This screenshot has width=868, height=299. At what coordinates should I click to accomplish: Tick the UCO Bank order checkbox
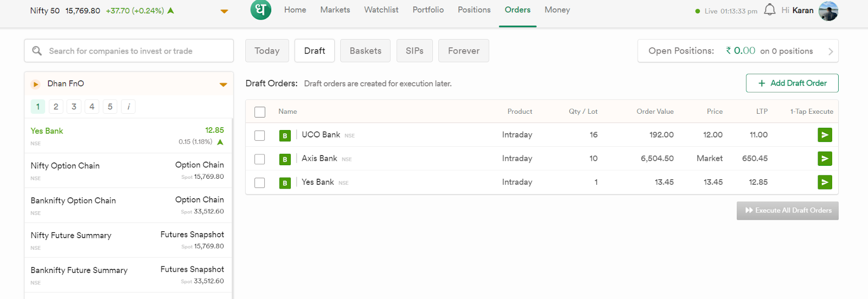tap(260, 135)
